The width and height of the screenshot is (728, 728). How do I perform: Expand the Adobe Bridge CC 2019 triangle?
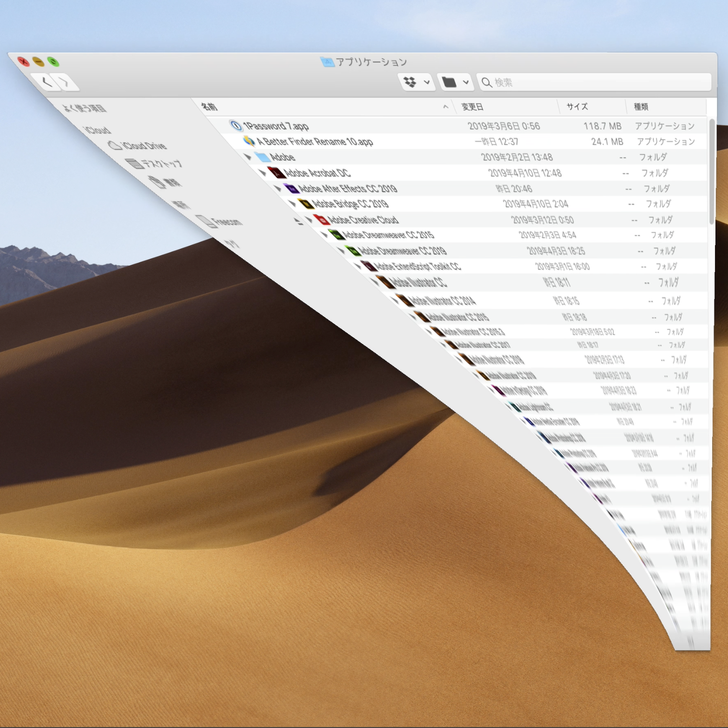click(x=292, y=203)
